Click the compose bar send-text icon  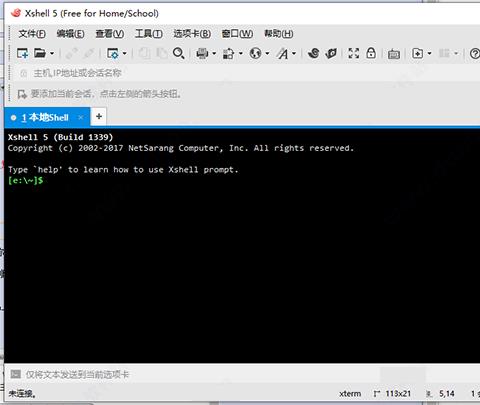pyautogui.click(x=15, y=374)
